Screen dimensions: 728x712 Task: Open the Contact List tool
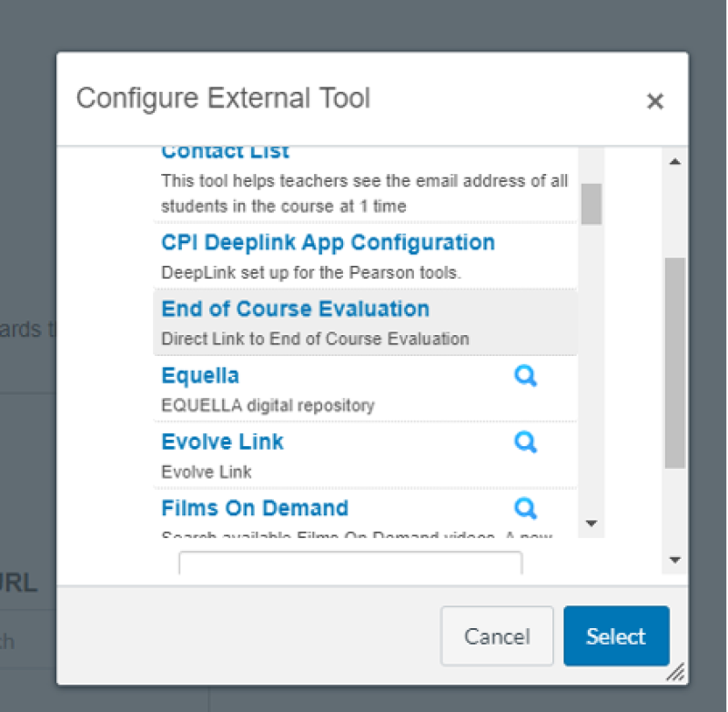(225, 150)
